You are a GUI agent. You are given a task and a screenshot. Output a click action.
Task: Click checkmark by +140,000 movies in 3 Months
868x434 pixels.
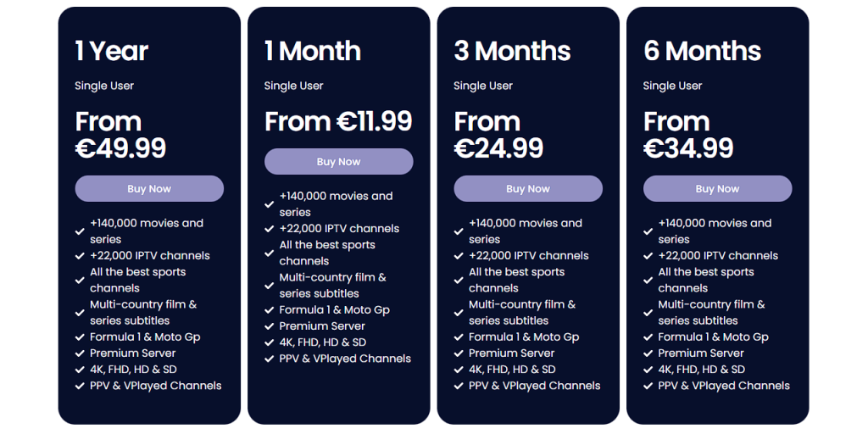(459, 231)
